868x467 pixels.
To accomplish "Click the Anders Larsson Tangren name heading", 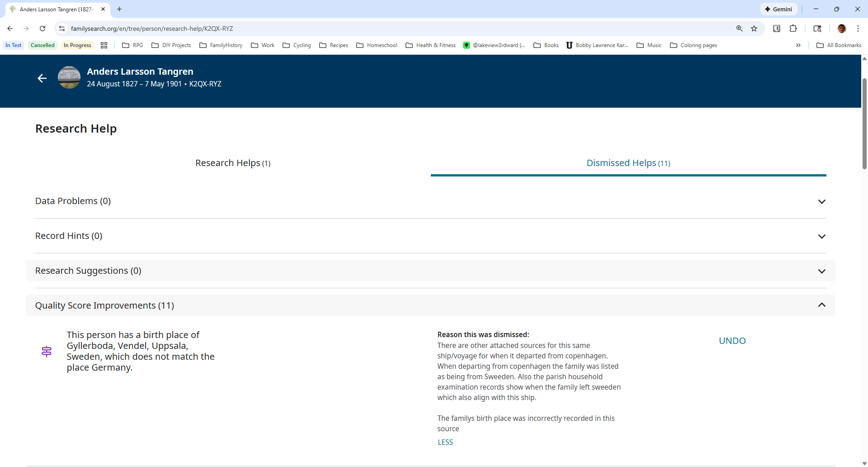I will click(x=140, y=71).
